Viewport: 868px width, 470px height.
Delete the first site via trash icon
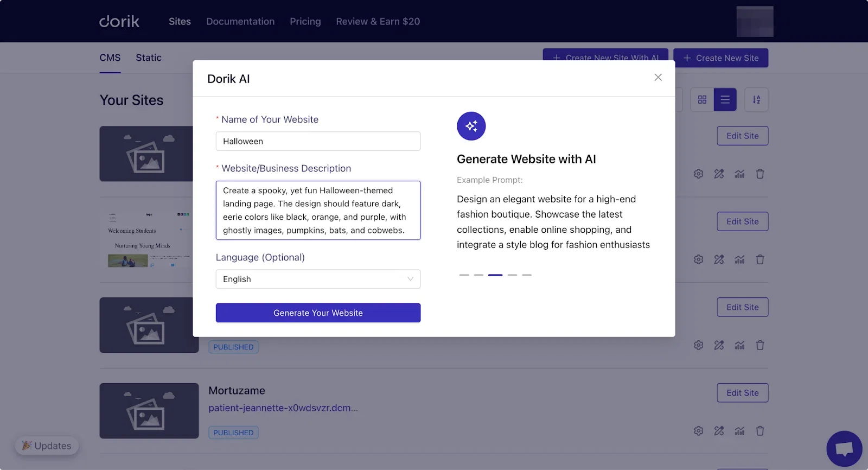pos(760,174)
